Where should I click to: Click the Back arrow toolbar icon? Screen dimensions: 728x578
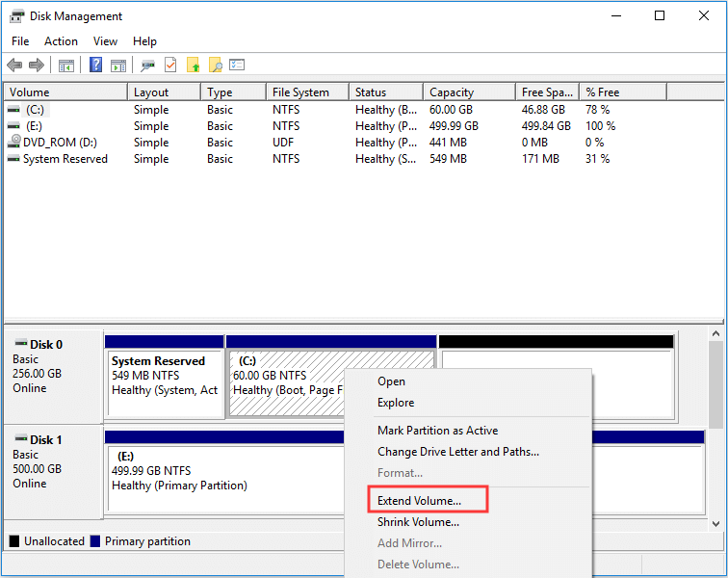click(14, 66)
